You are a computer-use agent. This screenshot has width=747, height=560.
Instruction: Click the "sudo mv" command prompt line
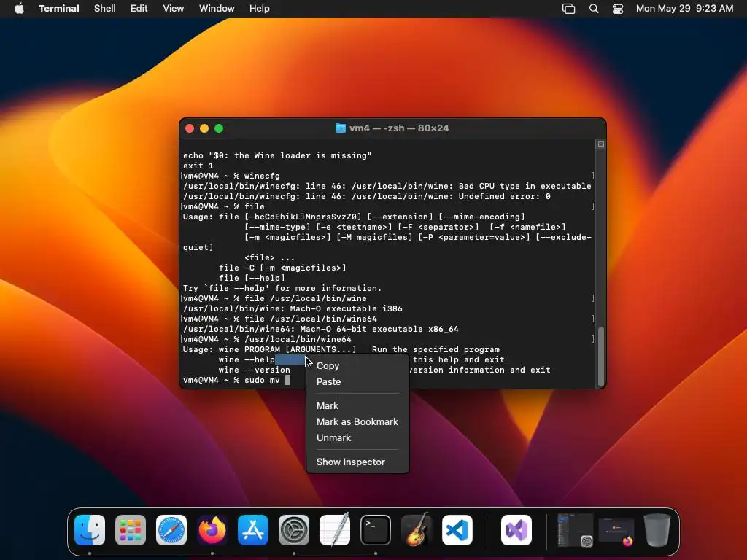click(237, 380)
